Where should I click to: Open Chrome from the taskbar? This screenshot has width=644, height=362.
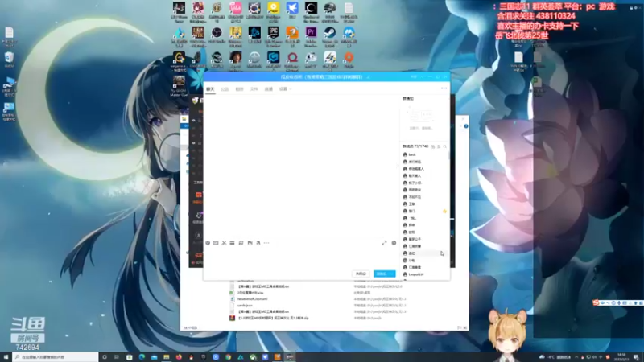[x=228, y=357]
